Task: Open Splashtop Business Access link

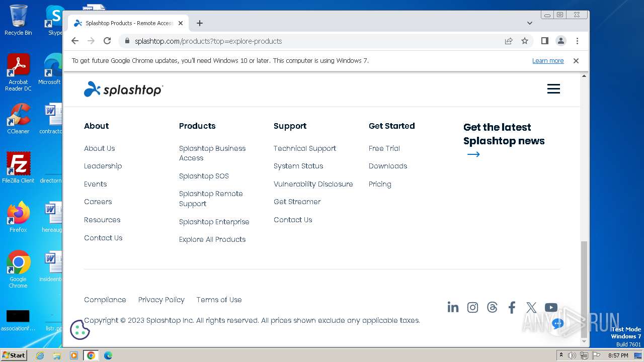Action: point(212,153)
